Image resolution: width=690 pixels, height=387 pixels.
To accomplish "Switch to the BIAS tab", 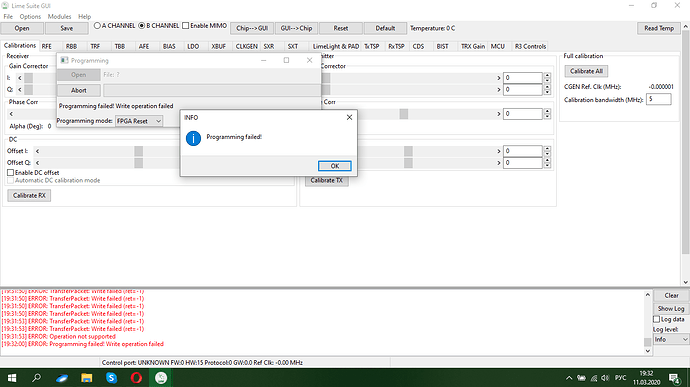I will (169, 46).
